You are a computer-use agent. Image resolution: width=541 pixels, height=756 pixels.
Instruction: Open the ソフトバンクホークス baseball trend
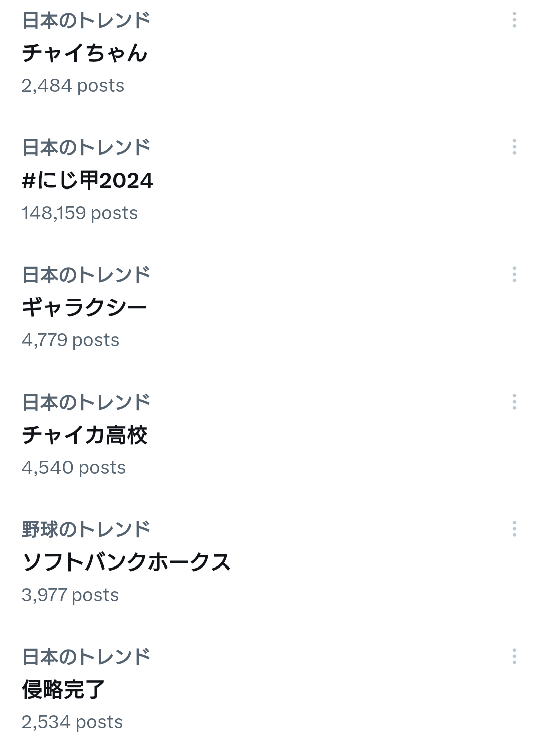point(126,562)
